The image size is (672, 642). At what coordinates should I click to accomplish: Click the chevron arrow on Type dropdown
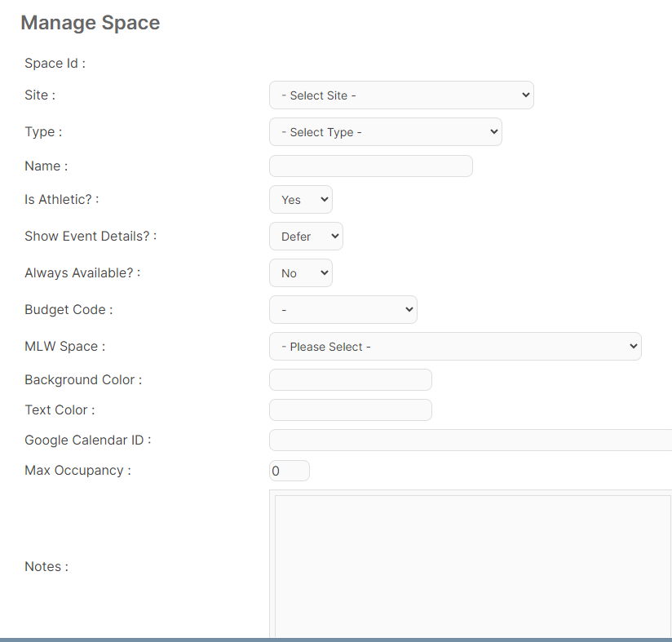(x=494, y=131)
